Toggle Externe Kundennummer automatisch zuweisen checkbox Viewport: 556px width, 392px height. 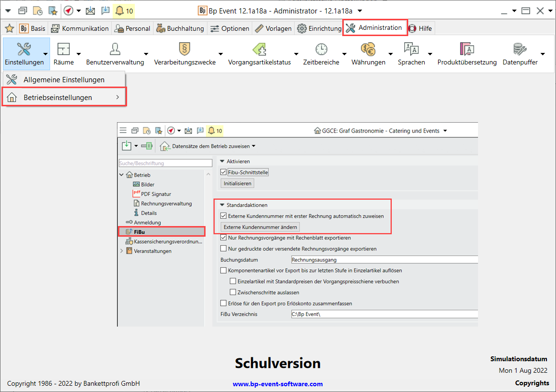pyautogui.click(x=223, y=216)
